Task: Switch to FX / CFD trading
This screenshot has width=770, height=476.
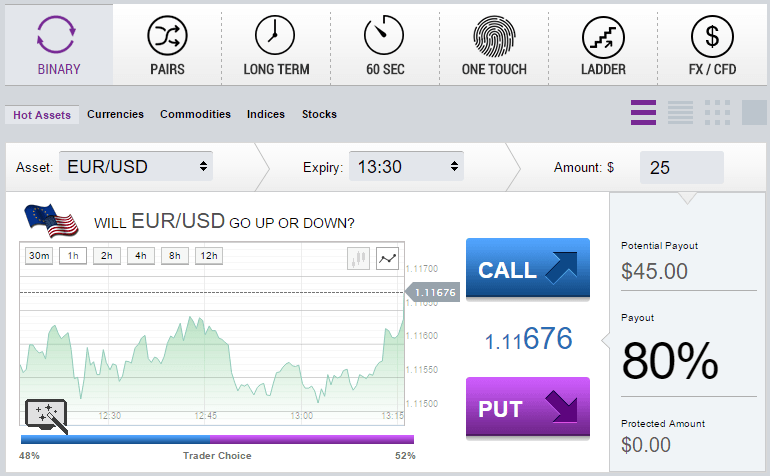Action: click(712, 45)
